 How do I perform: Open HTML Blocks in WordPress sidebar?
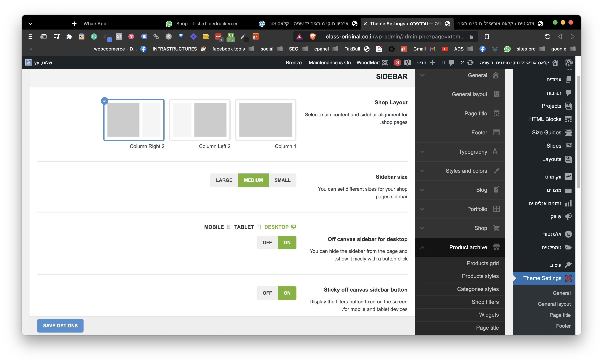pos(550,119)
